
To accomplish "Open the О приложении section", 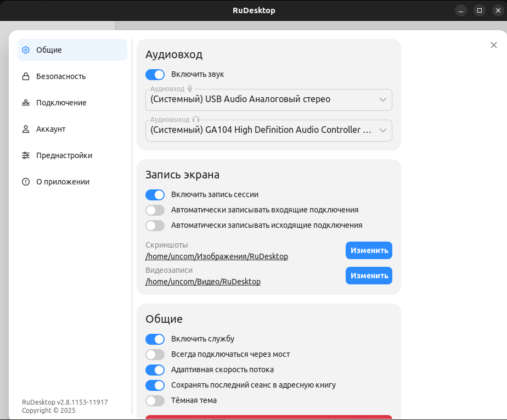I will pyautogui.click(x=72, y=182).
